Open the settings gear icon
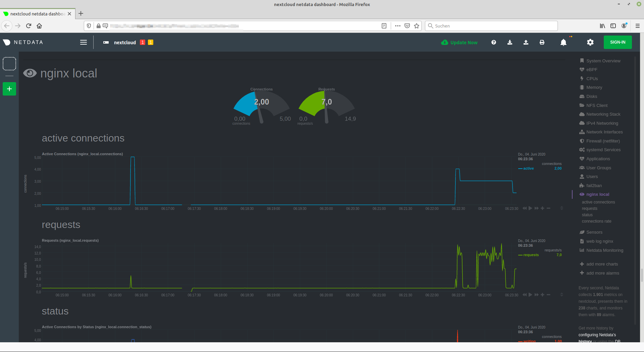This screenshot has height=352, width=644. pyautogui.click(x=590, y=42)
